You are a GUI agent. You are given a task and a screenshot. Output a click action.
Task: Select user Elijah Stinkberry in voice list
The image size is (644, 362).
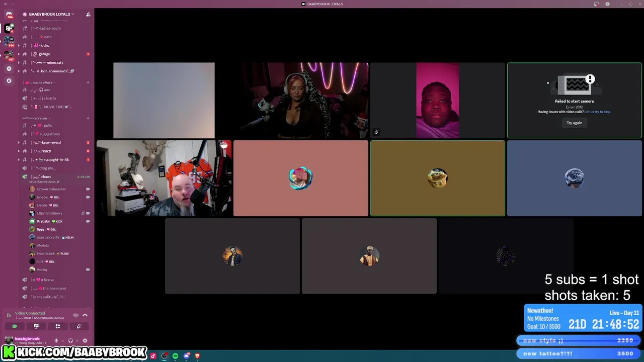[x=59, y=213]
